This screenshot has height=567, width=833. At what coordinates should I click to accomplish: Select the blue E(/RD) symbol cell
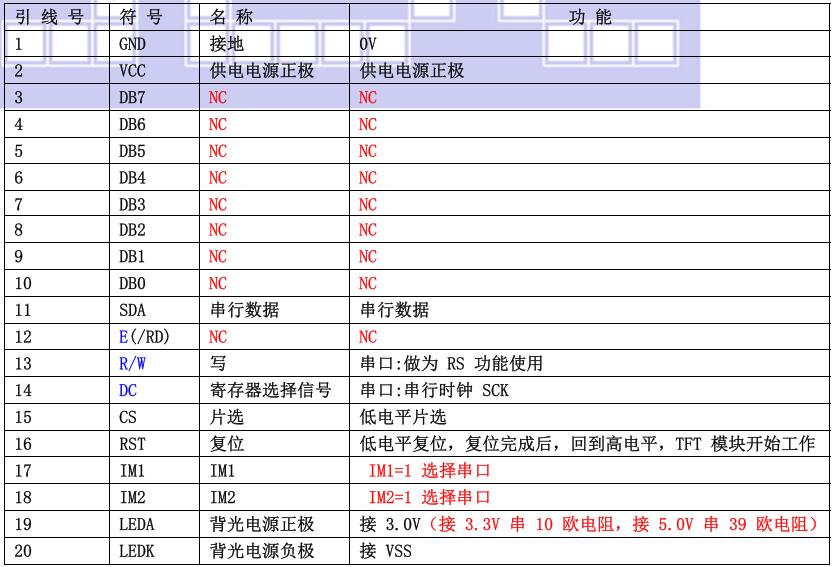pyautogui.click(x=144, y=337)
